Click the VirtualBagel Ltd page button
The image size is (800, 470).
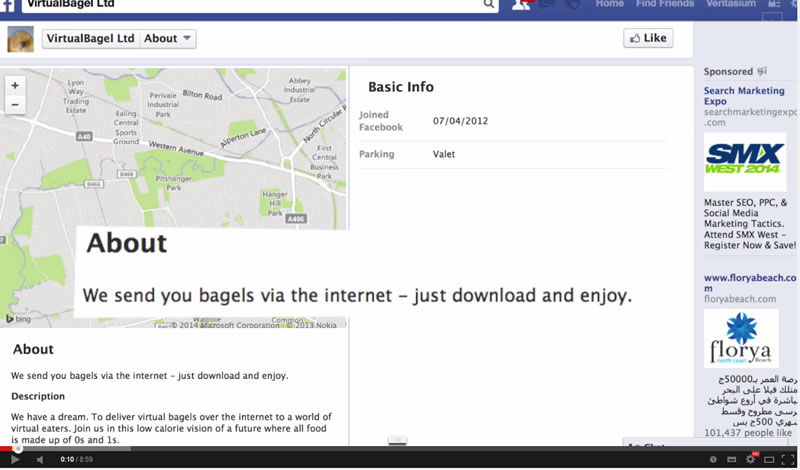(x=90, y=39)
